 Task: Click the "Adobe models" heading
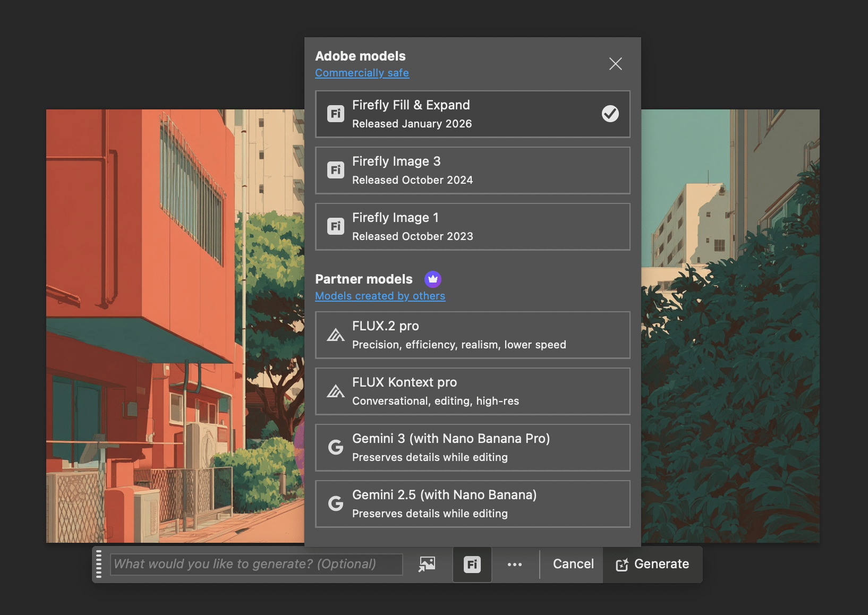point(360,56)
